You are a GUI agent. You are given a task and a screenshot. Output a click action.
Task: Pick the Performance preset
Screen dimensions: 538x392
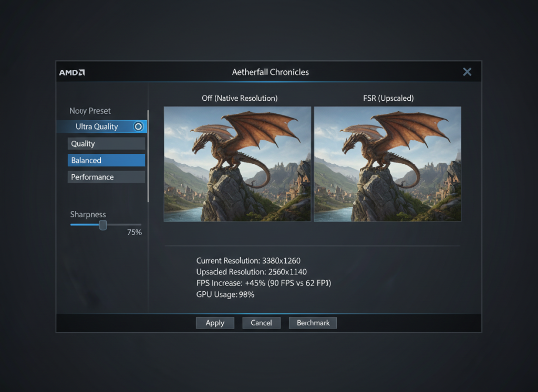pos(106,177)
